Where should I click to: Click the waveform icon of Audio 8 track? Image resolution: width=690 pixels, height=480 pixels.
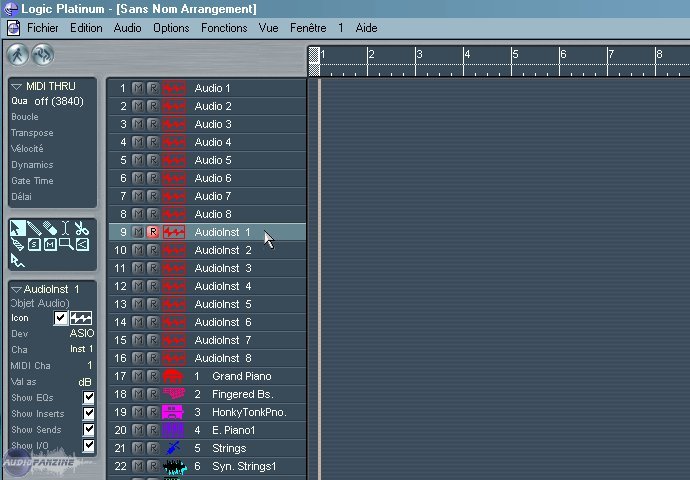pyautogui.click(x=174, y=214)
